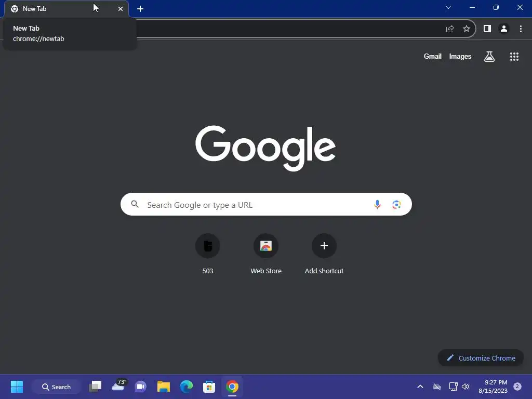Open the tab search chevron
The width and height of the screenshot is (532, 399).
coord(448,7)
